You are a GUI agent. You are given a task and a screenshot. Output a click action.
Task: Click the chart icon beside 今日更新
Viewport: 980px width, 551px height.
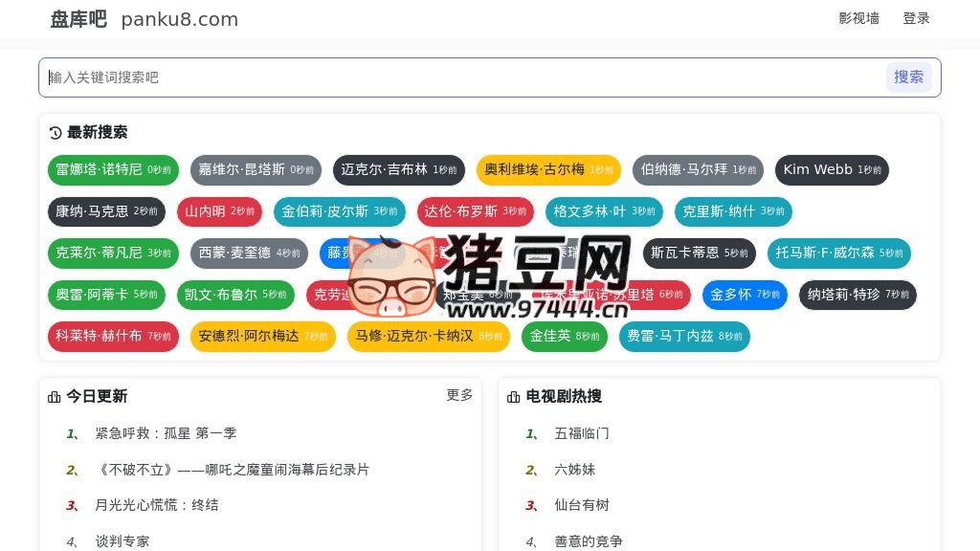(54, 396)
